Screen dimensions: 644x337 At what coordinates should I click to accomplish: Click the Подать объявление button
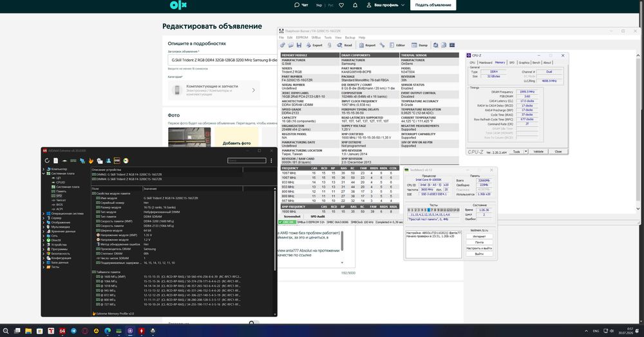tap(433, 5)
